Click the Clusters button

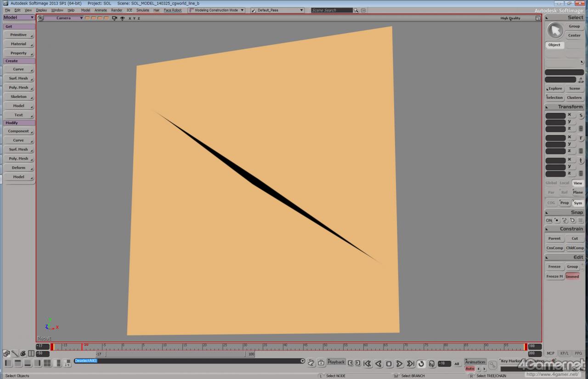point(574,98)
